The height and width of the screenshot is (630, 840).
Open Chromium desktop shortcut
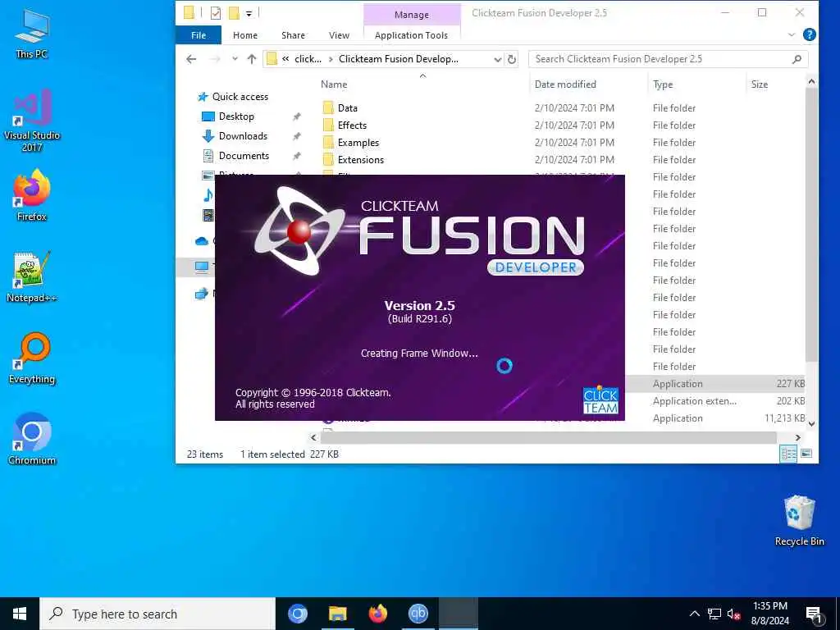coord(32,439)
